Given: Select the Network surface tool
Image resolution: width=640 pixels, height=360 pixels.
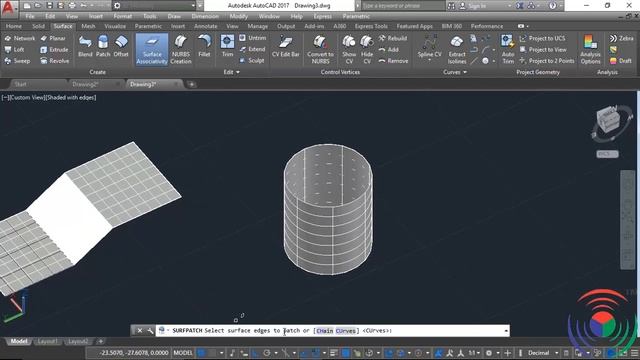Looking at the screenshot, I should tap(20, 38).
